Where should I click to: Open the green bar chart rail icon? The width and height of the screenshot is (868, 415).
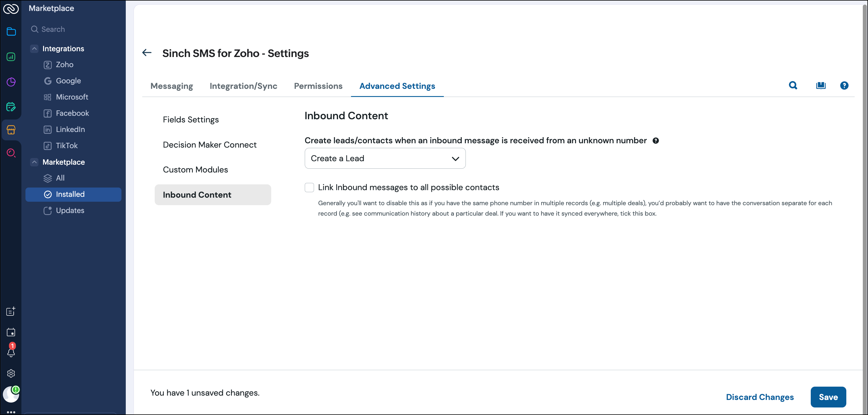point(11,57)
